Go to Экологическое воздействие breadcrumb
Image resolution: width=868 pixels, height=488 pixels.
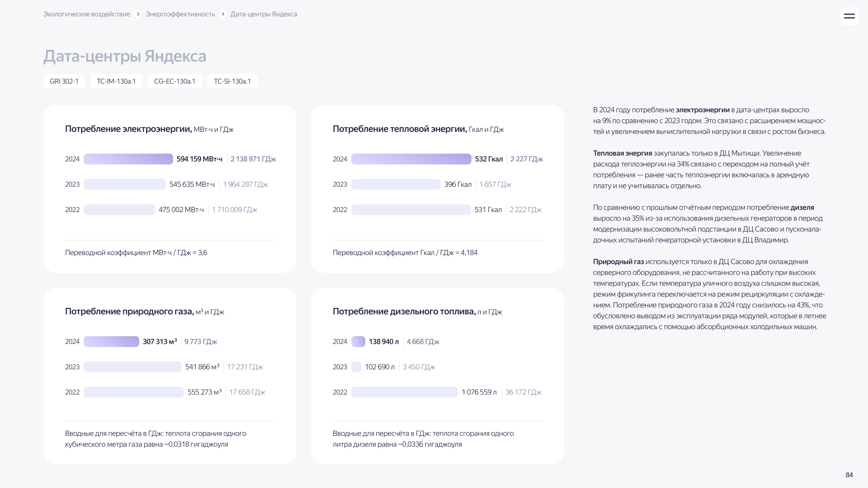tap(87, 14)
